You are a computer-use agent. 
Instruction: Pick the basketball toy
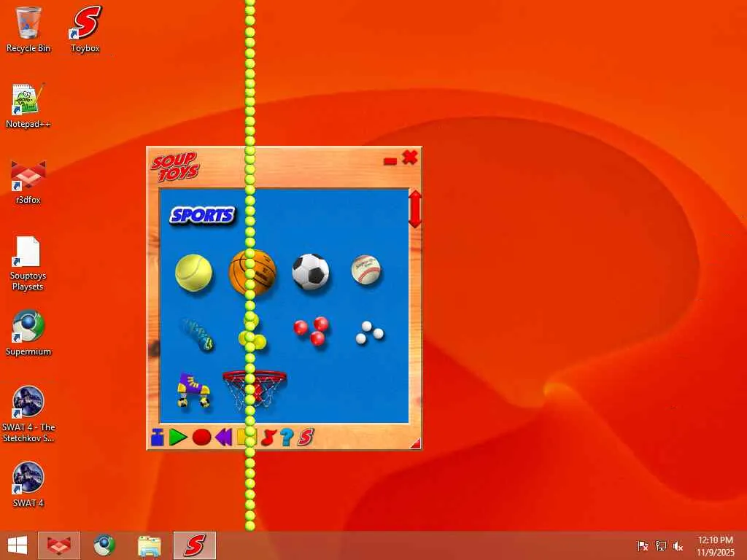point(252,273)
